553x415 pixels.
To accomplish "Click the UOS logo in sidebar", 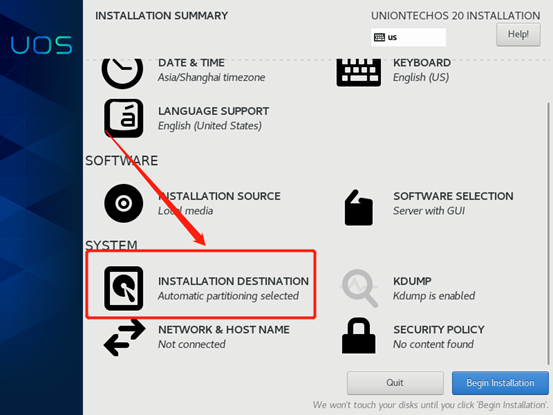I will [42, 45].
